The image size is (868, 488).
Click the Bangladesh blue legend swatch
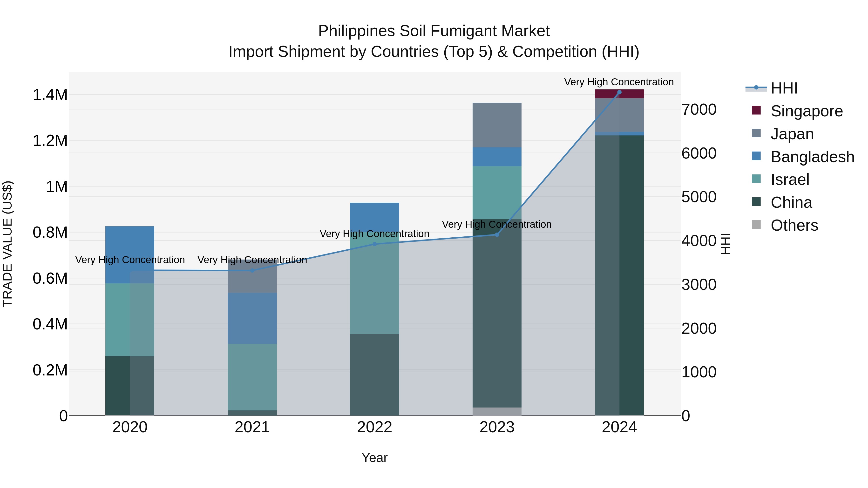tap(756, 156)
